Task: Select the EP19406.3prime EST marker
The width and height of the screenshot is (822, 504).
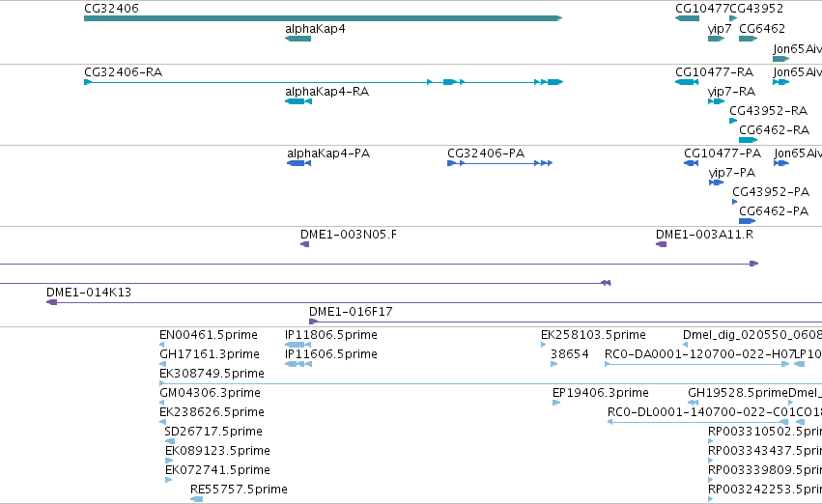Action: pyautogui.click(x=556, y=403)
